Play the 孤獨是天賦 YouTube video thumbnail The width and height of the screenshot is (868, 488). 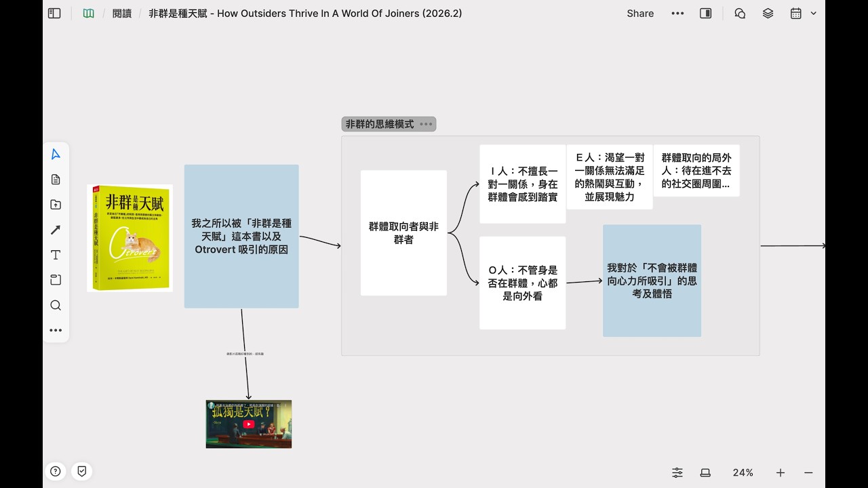tap(249, 424)
